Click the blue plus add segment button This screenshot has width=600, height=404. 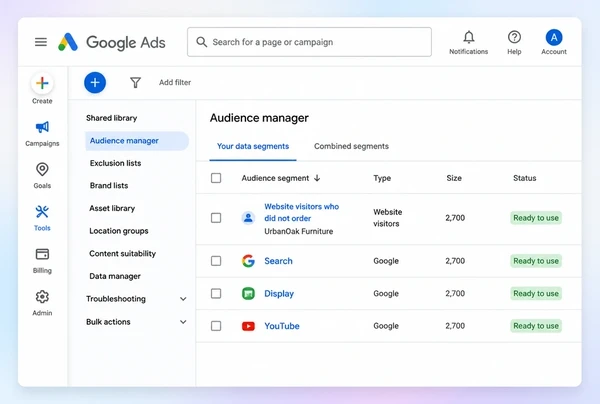[x=95, y=82]
